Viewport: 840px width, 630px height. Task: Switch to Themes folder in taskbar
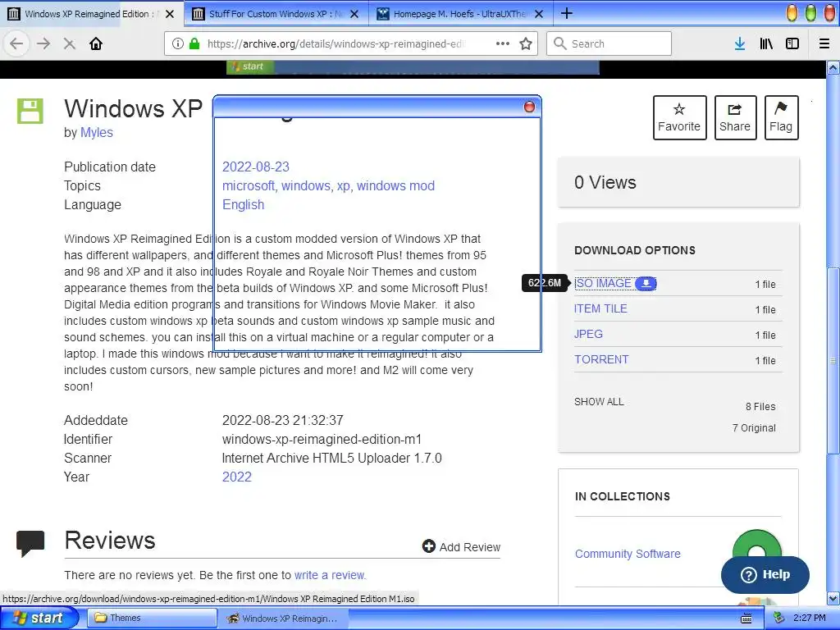coord(152,619)
